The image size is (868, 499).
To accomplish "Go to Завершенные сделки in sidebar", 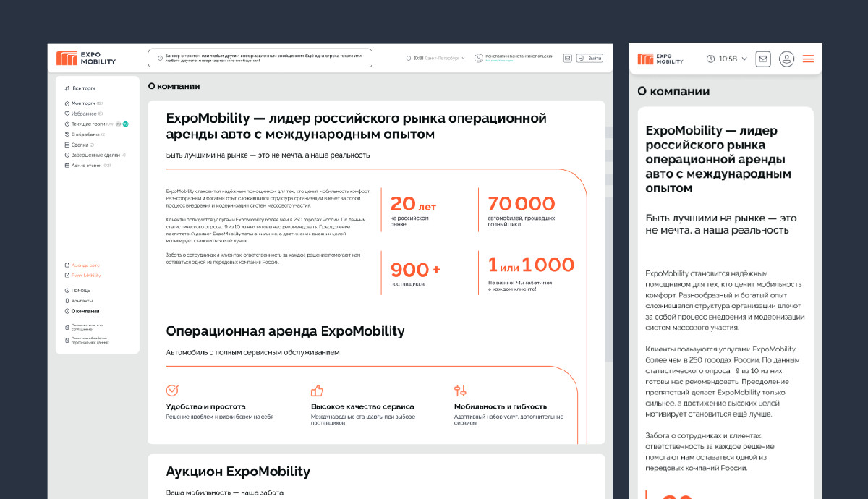I will (x=95, y=155).
